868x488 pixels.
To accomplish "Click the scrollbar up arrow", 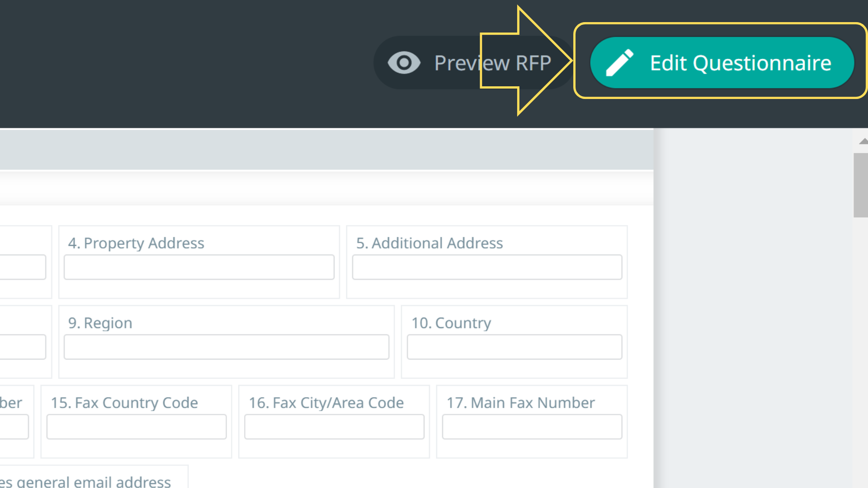I will tap(863, 141).
